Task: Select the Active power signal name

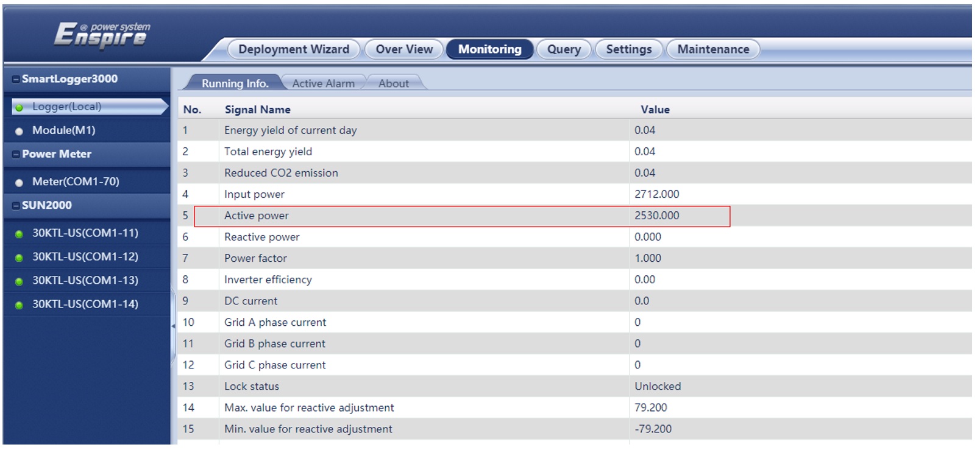Action: click(x=256, y=216)
